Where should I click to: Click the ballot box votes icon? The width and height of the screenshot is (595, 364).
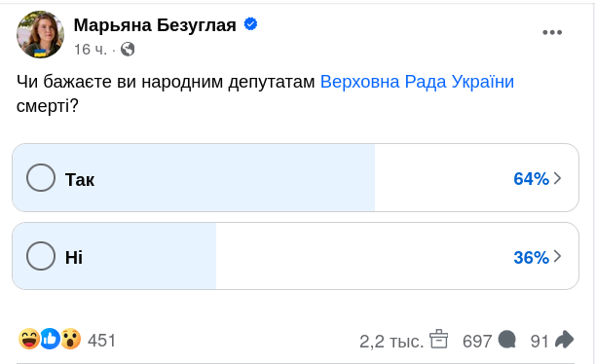(x=438, y=339)
